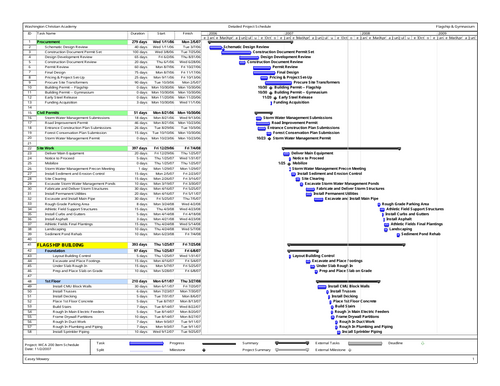500x386 pixels.
Task: Click the Early Steel Release milestone diamond
Action: pos(275,98)
